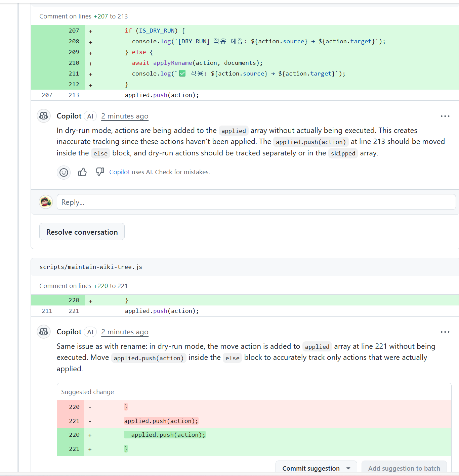Click the Commit suggestion button
The image size is (459, 476).
tap(310, 468)
